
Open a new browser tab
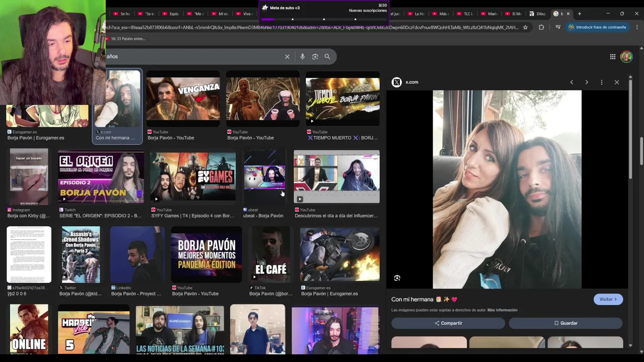[x=580, y=14]
